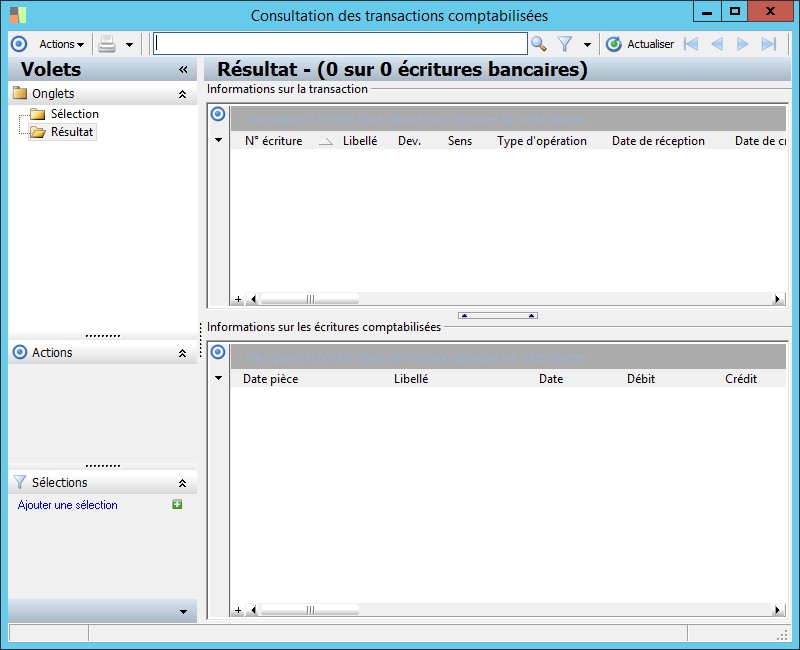Image resolution: width=800 pixels, height=650 pixels.
Task: Click the Résultat open folder icon
Action: (37, 132)
